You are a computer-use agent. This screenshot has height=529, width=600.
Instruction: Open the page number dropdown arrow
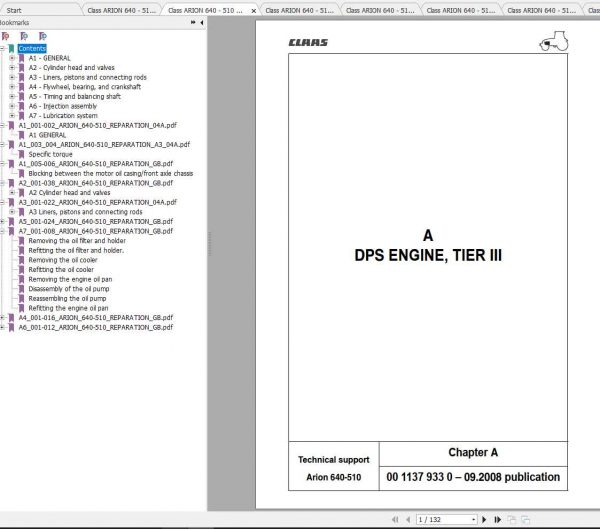point(474,519)
